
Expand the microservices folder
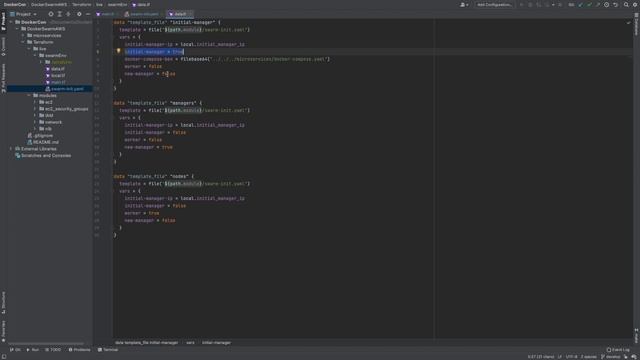click(23, 36)
